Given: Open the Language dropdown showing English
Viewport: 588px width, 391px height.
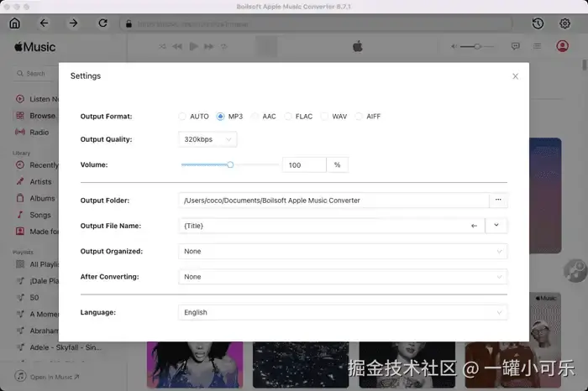Looking at the screenshot, I should click(x=343, y=312).
